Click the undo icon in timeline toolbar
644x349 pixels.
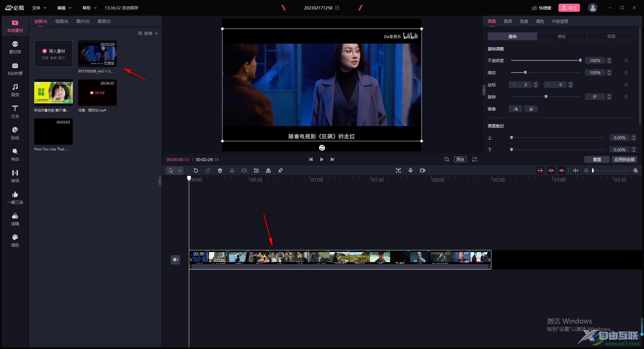(196, 170)
